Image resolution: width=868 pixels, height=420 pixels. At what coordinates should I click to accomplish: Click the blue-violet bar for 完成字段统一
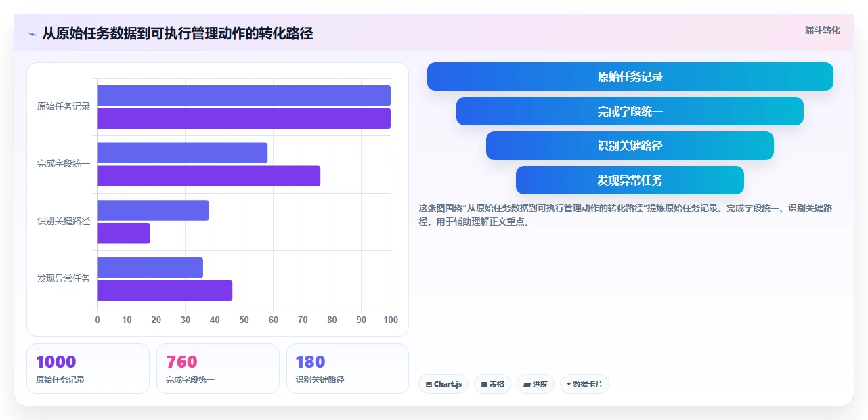182,153
